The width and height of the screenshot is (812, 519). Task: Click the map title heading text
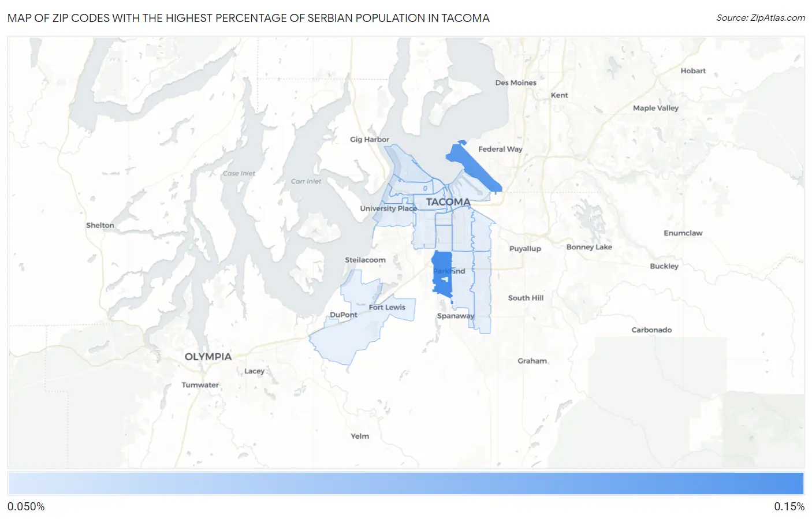tap(248, 18)
